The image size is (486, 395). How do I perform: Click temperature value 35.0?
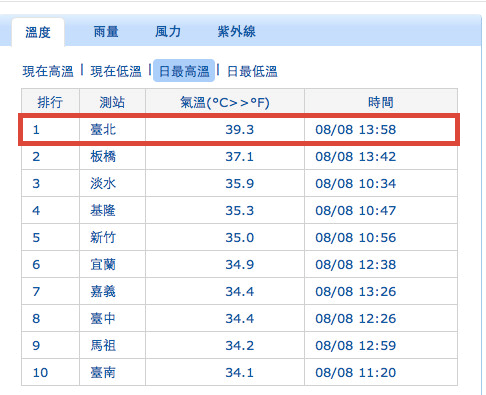coord(240,237)
